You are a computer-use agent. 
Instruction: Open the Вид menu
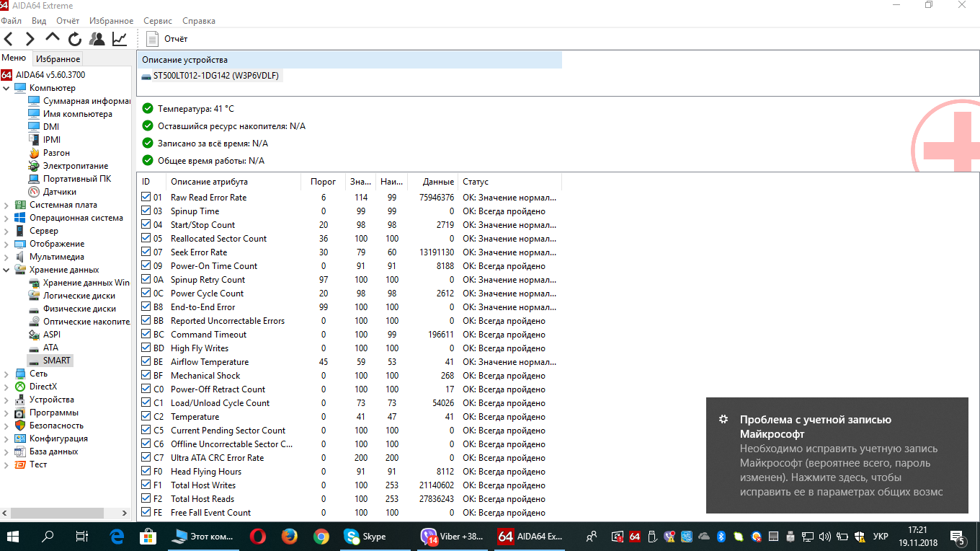[39, 21]
